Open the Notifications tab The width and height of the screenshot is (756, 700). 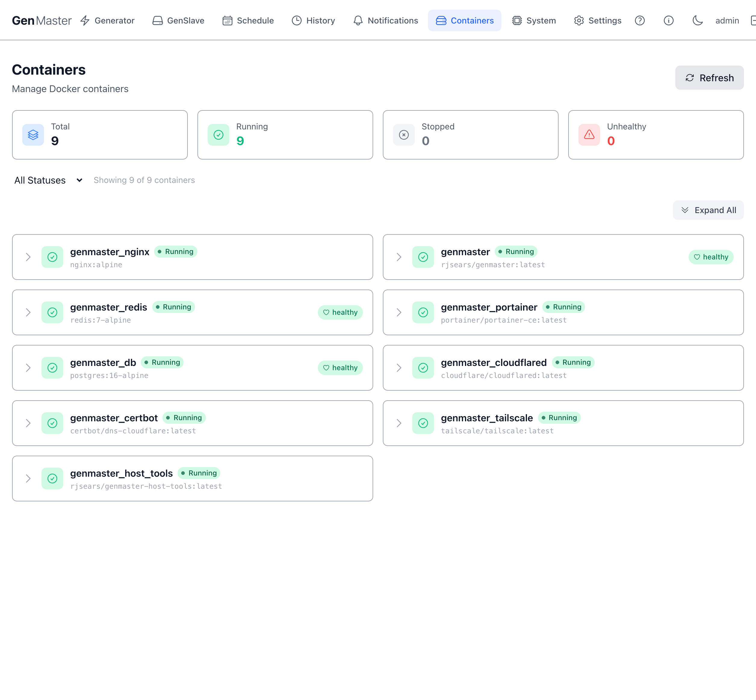point(386,20)
